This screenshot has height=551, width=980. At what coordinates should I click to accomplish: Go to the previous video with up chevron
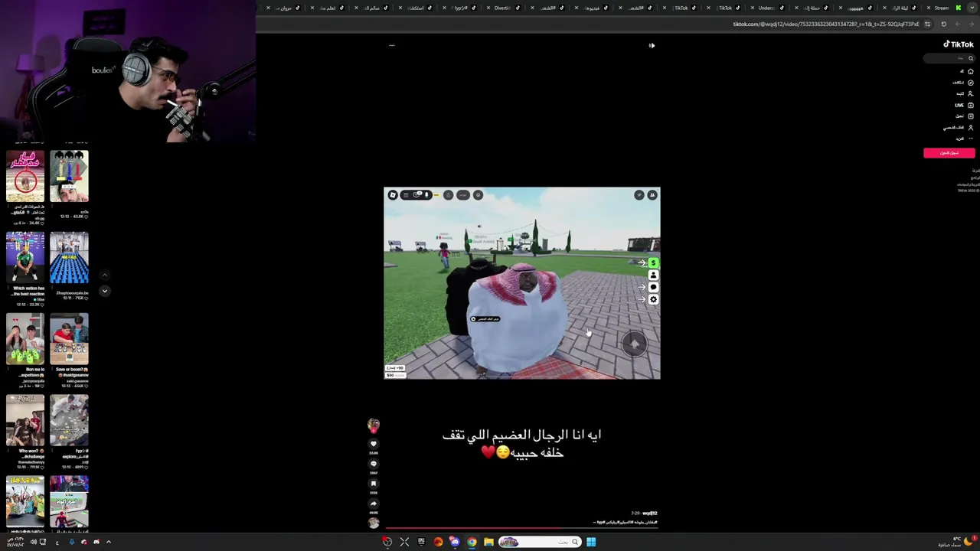(x=105, y=275)
